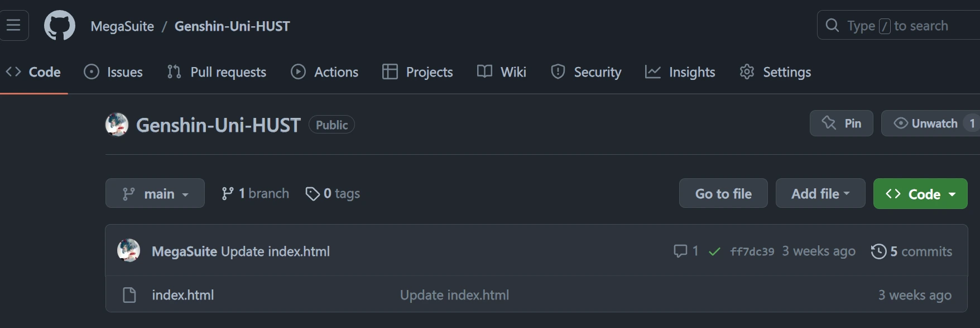Click the MegaSuite avatar in commit row

[128, 251]
